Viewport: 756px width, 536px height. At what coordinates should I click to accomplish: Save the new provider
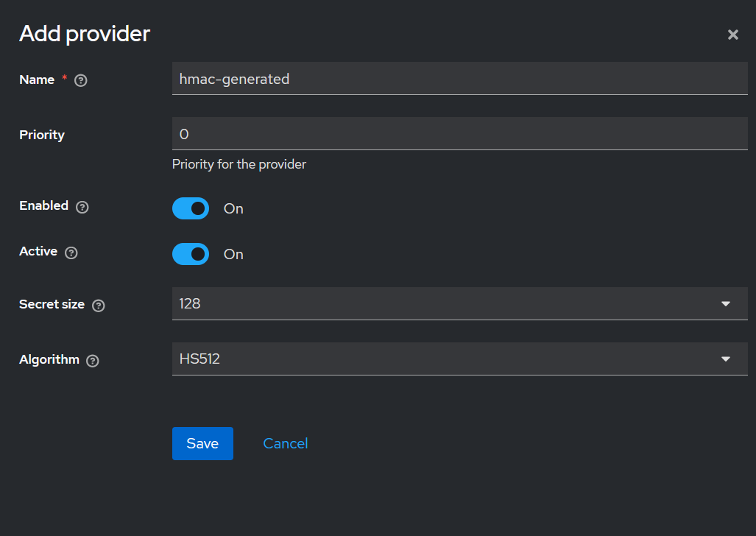(x=202, y=443)
